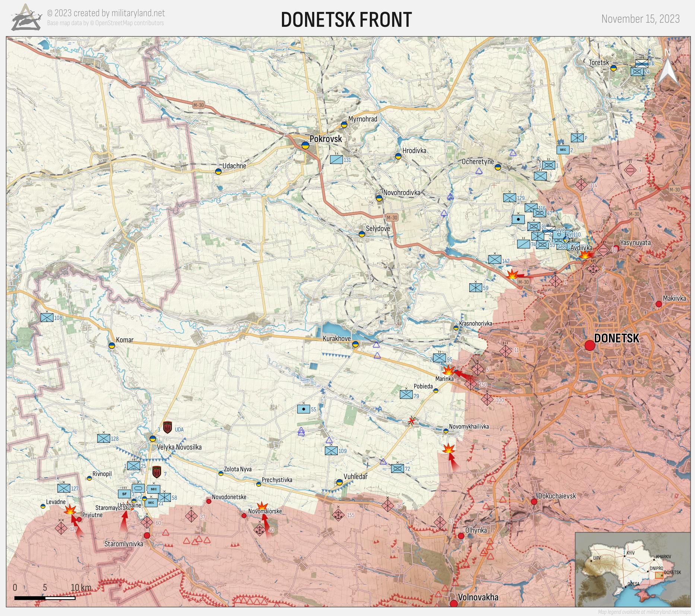Click the 109 unit icon northwest of Vuhledar

331,451
